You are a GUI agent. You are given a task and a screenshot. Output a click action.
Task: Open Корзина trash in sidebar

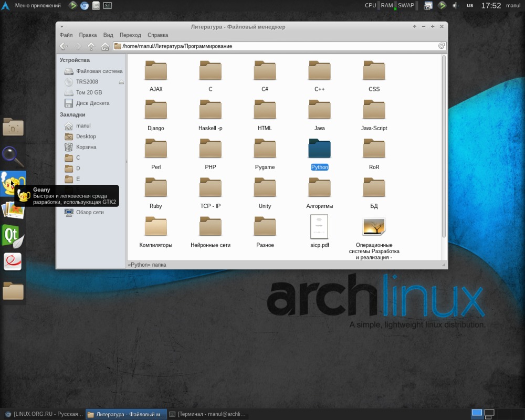click(80, 147)
